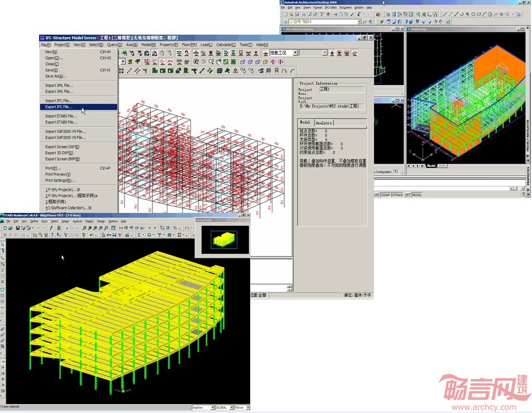
Task: Click the diagonal line tool in IFC bottom toolbar
Action: coord(130,70)
